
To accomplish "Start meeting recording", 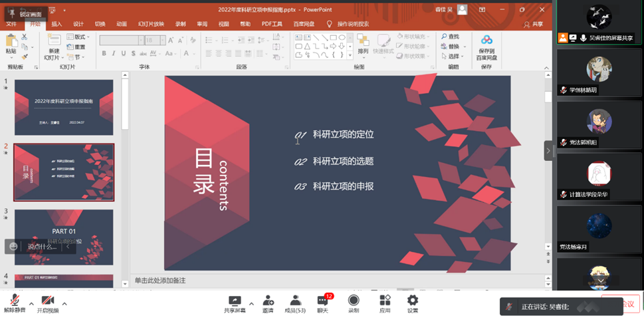I will coord(354,303).
